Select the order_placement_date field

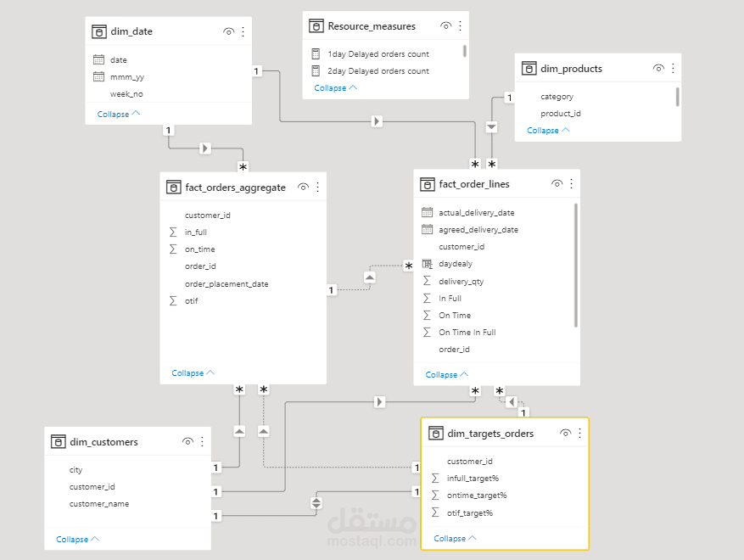[x=227, y=284]
